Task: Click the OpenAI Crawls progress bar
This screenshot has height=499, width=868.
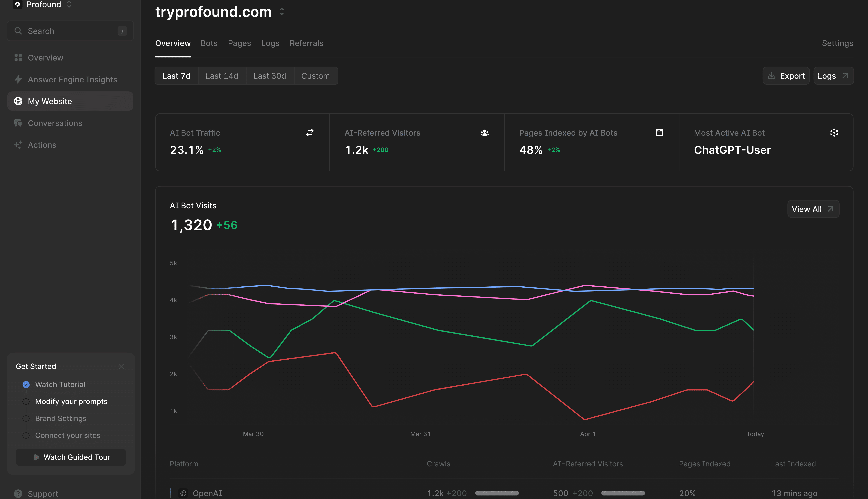Action: pos(497,493)
